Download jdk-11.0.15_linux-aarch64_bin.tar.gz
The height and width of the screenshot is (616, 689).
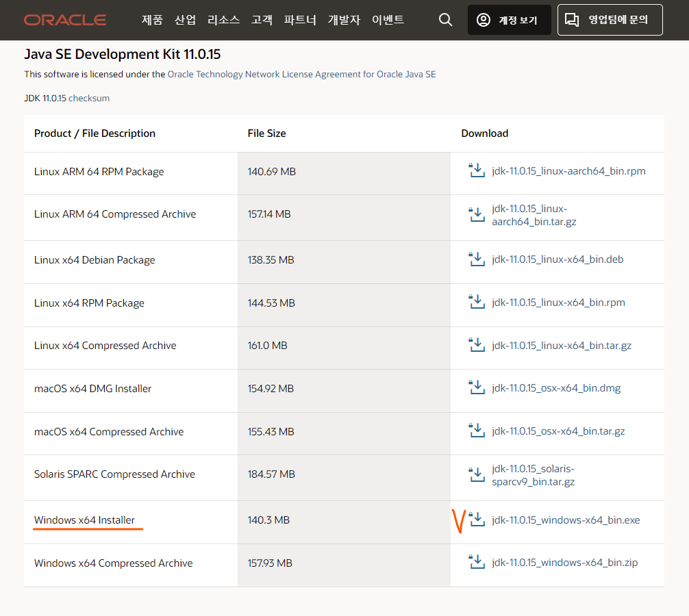pos(534,215)
